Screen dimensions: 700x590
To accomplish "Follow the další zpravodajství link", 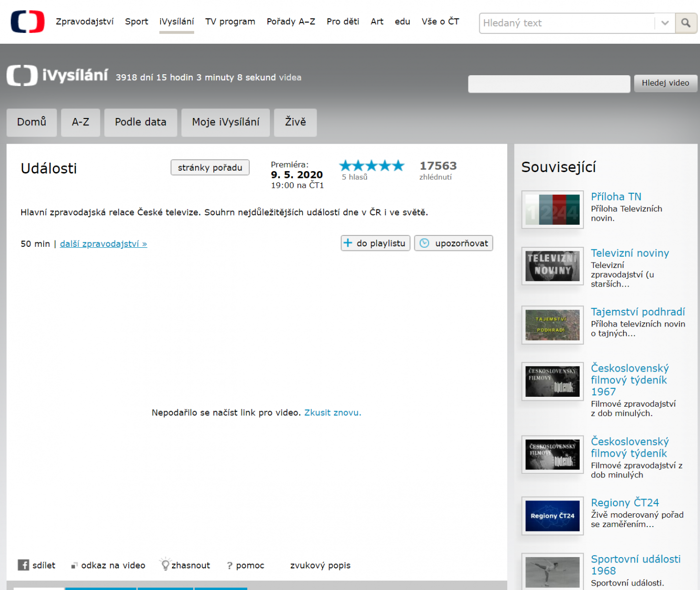I will click(103, 244).
